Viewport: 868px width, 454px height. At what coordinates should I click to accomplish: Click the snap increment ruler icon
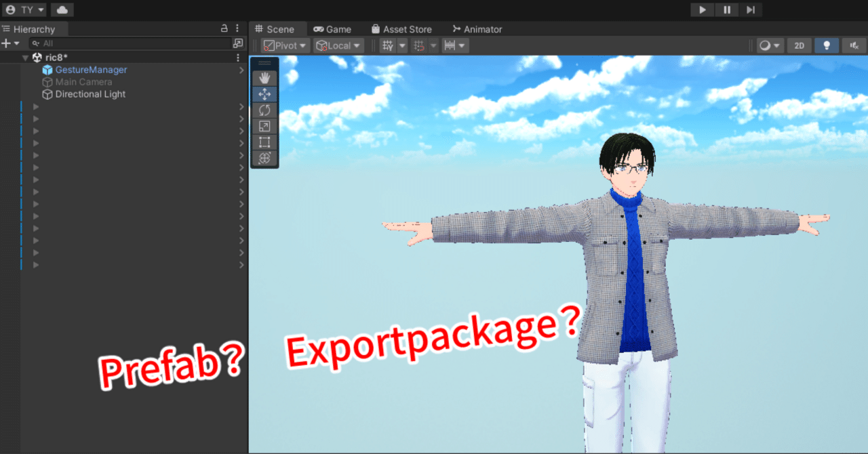coord(452,45)
